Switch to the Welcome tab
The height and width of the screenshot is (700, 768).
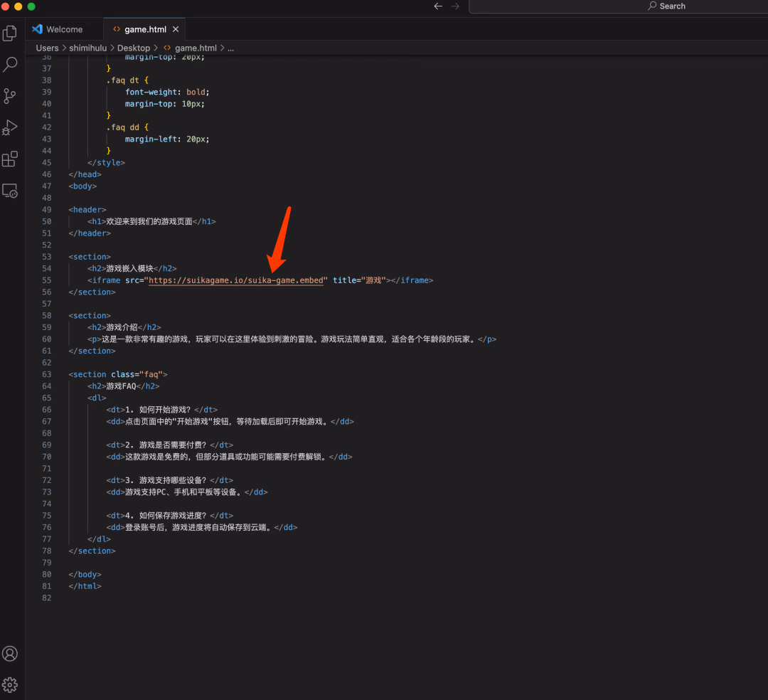64,29
